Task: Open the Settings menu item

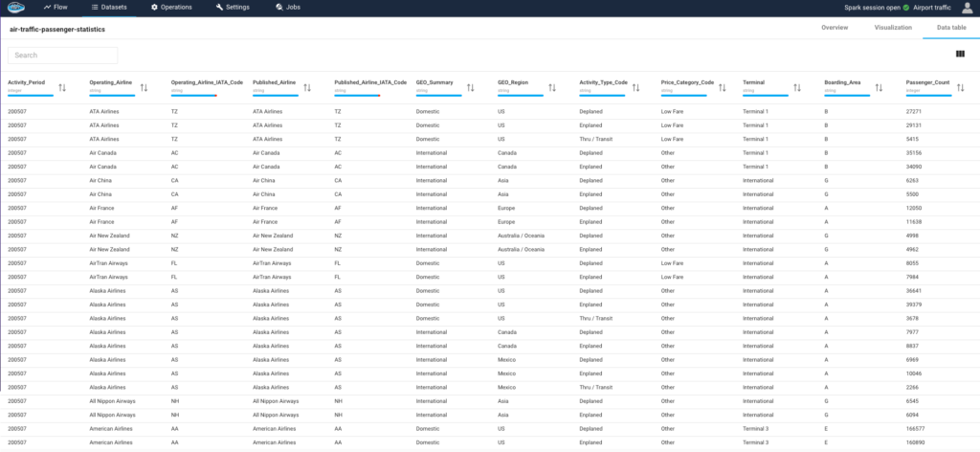Action: pos(233,8)
